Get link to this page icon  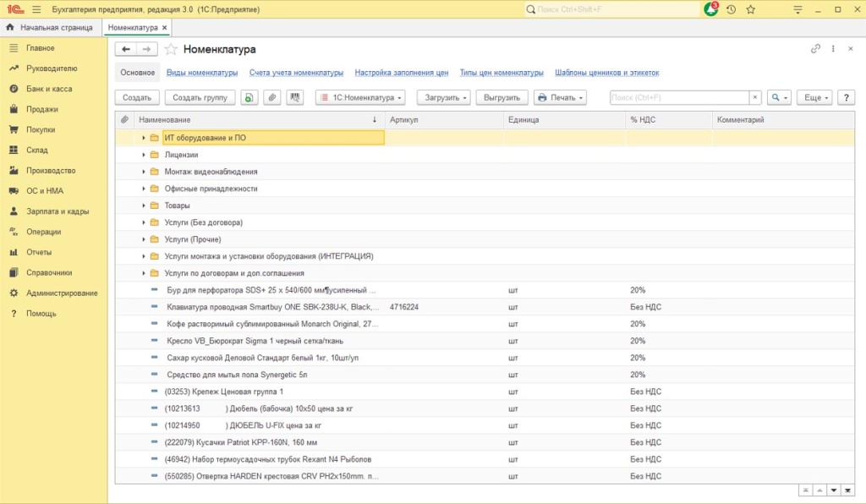click(816, 49)
